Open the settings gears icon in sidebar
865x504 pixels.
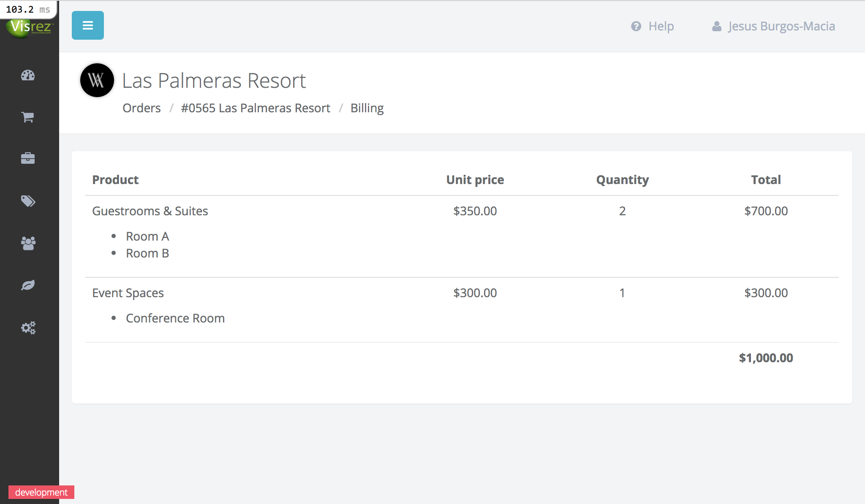point(28,328)
